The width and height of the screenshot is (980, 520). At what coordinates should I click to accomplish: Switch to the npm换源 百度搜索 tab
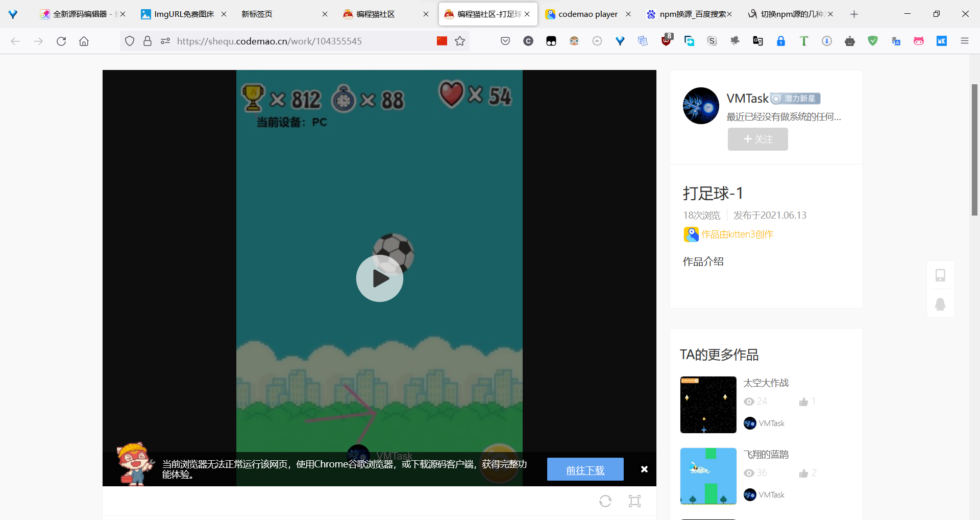coord(689,14)
